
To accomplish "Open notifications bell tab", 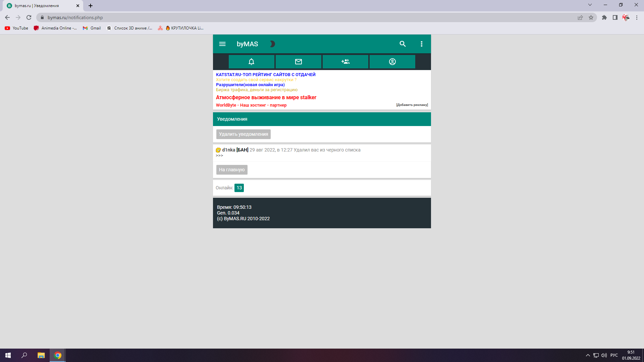I will point(251,62).
